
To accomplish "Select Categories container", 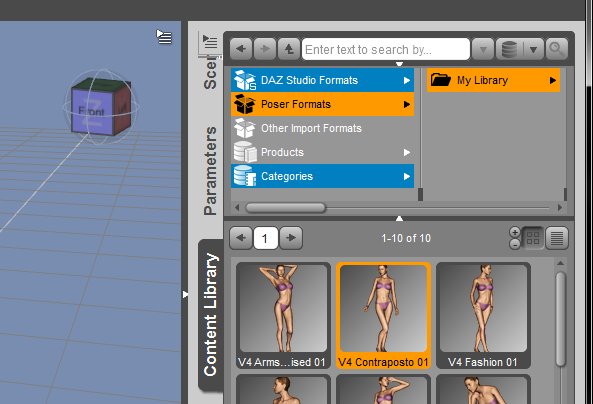I will pos(322,176).
